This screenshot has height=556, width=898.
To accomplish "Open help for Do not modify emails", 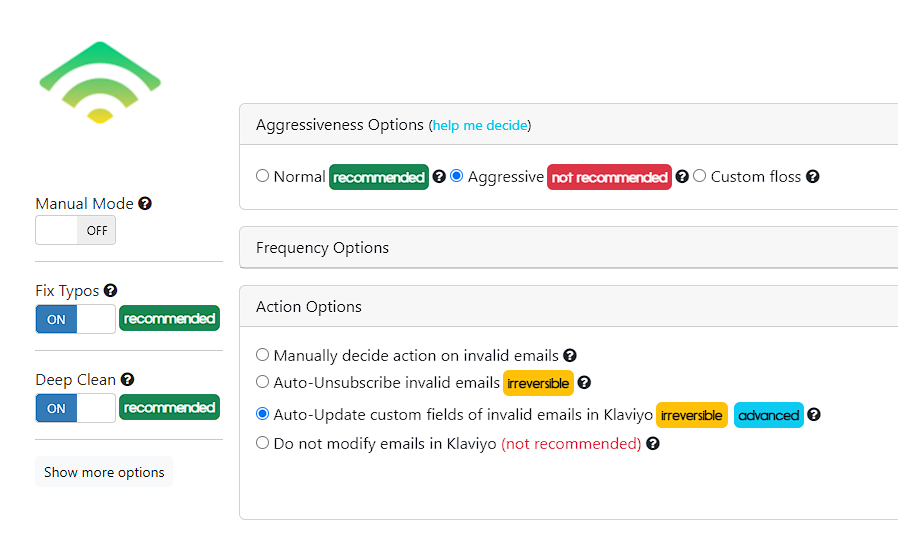I will coord(652,444).
